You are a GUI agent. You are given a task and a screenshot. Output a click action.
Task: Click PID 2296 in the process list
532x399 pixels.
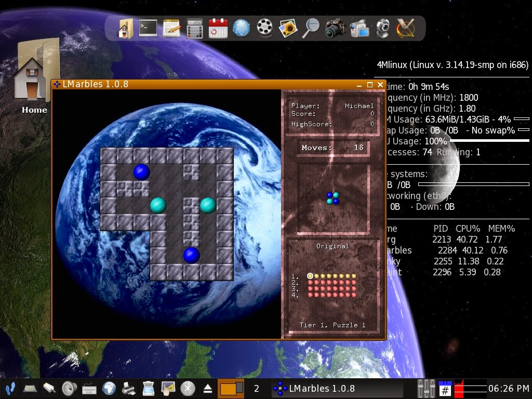442,272
